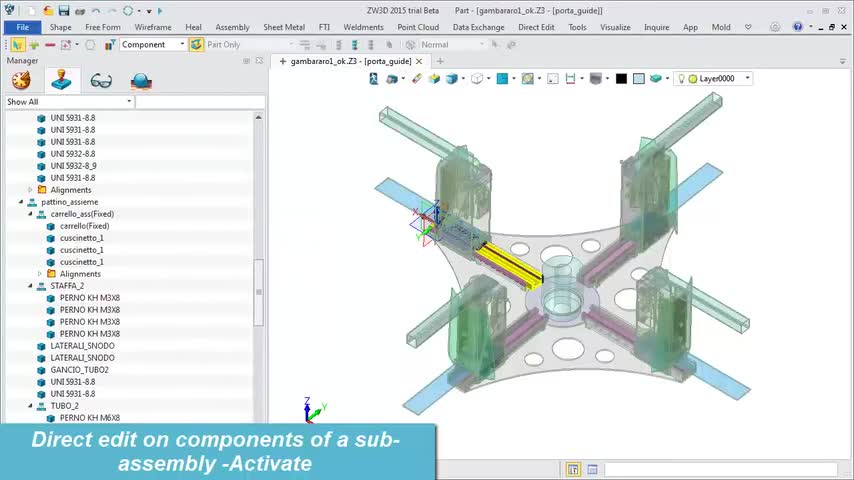Click scroll-up arrow of manager tree
Viewport: 854px width, 480px height.
259,118
